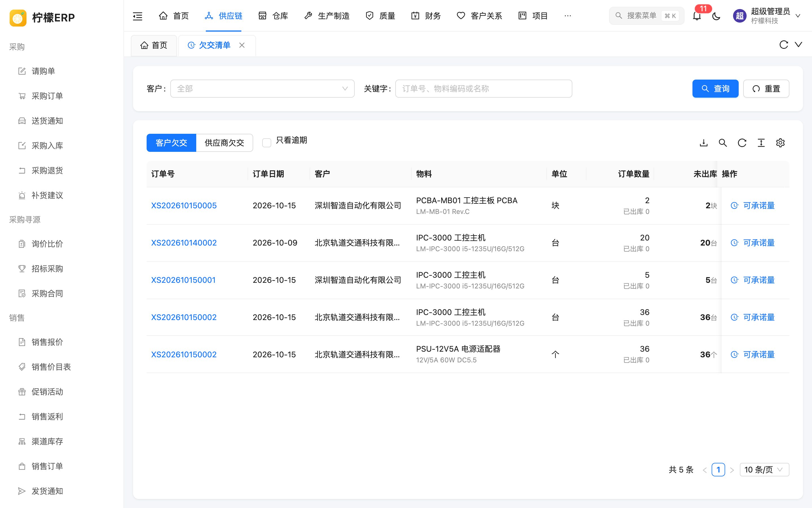This screenshot has height=508, width=812.
Task: Expand the 超级管理员 user menu arrow
Action: 798,16
